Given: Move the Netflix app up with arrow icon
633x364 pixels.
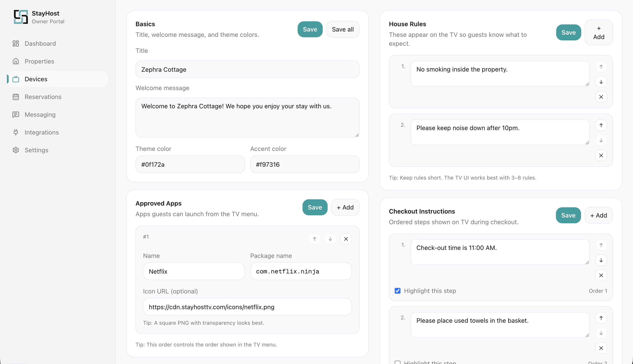Looking at the screenshot, I should point(314,239).
